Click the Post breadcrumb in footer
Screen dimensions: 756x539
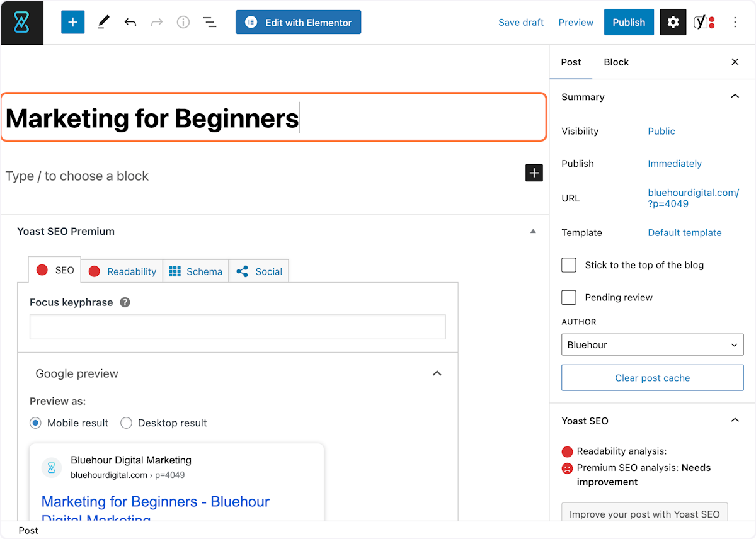point(28,530)
